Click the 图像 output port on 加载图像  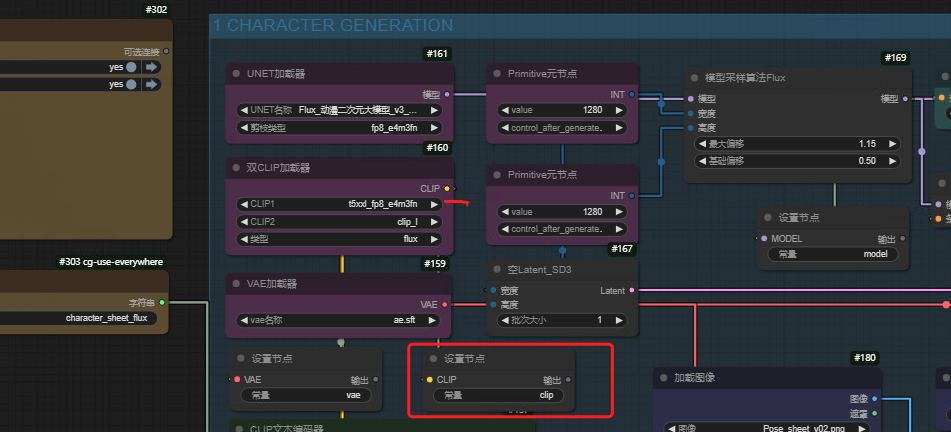tap(874, 399)
